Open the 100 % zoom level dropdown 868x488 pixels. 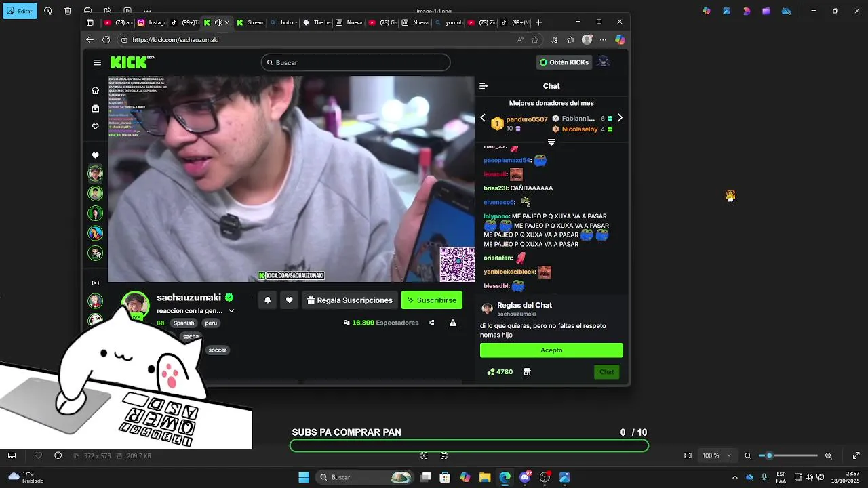click(x=717, y=455)
